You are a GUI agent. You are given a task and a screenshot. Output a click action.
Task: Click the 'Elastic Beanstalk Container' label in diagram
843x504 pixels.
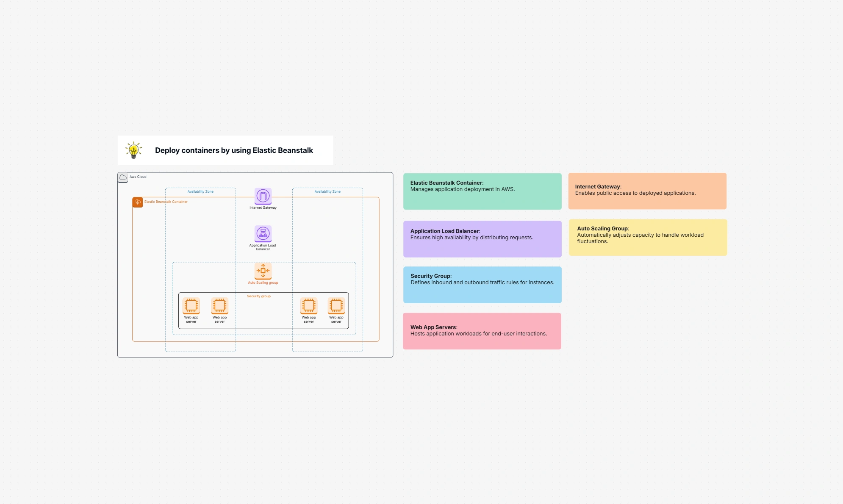click(166, 202)
